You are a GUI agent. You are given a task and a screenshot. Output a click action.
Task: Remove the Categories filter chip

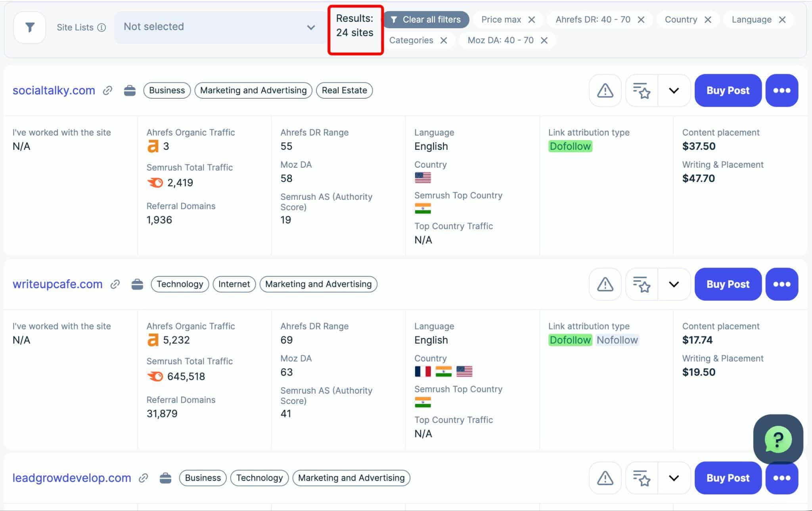[x=444, y=40]
